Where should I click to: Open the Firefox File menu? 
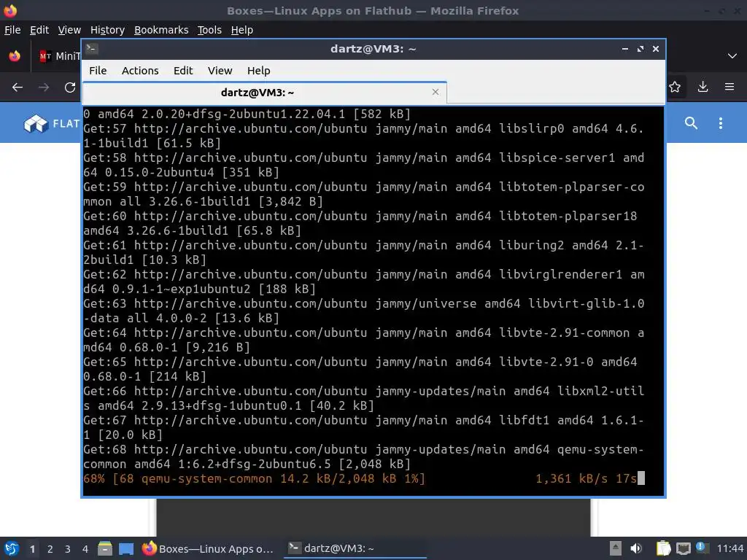pyautogui.click(x=12, y=30)
